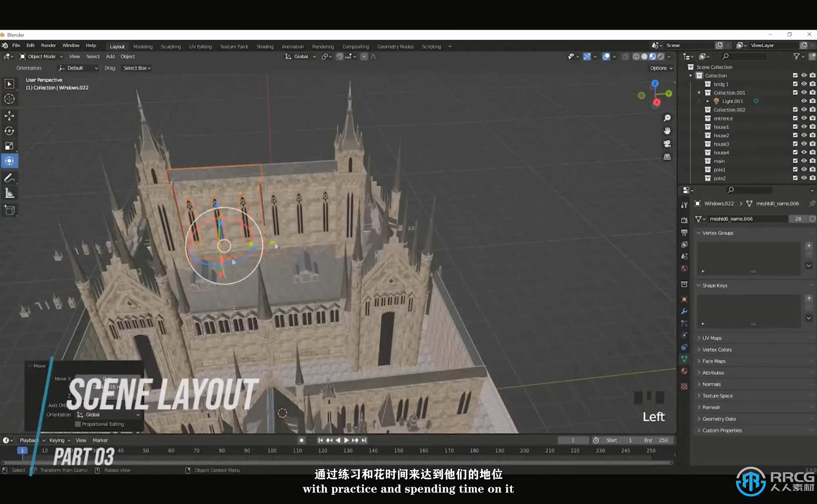Activate the Cursor tool

pos(9,99)
